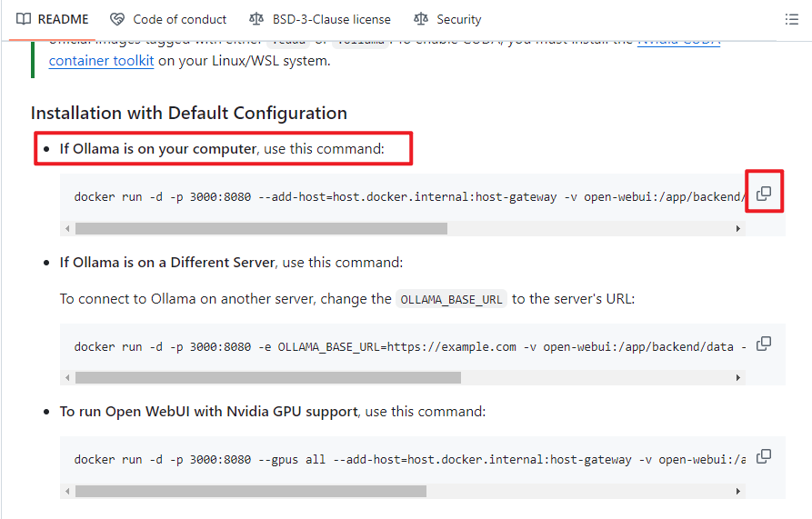Click the Installation with Default Configuration heading
This screenshot has width=812, height=519.
tap(189, 113)
